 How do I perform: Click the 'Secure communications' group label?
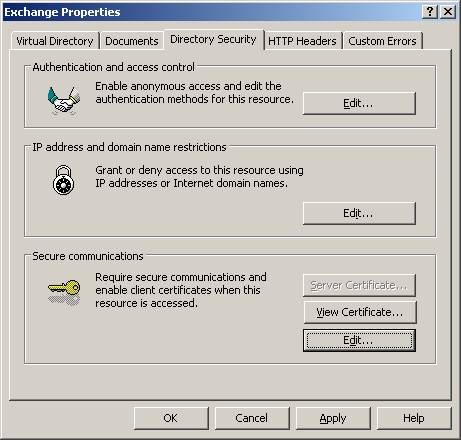(88, 256)
